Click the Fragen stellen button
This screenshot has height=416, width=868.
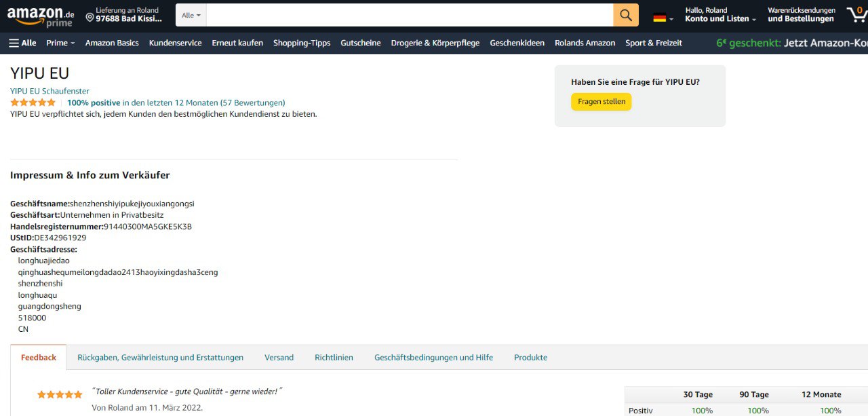[x=601, y=102]
